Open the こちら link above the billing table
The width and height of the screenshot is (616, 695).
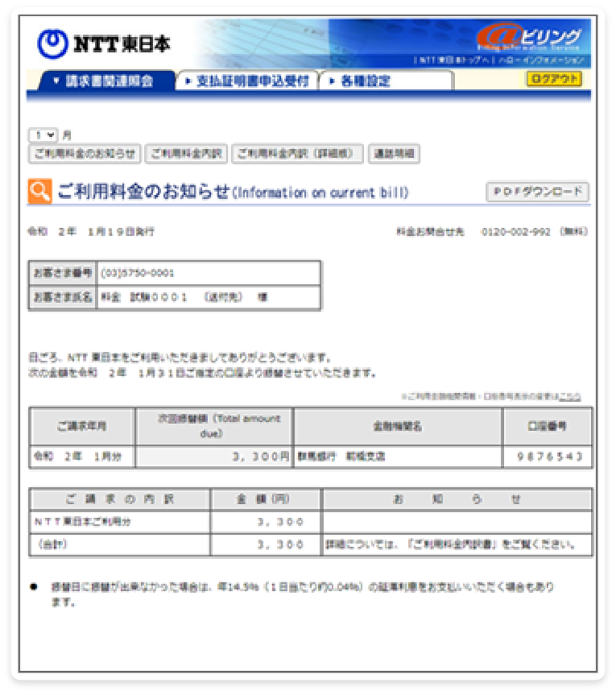point(569,397)
